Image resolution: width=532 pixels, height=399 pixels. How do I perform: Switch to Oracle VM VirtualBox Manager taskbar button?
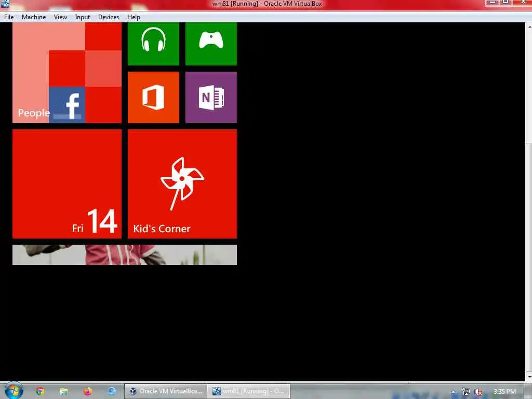click(166, 391)
